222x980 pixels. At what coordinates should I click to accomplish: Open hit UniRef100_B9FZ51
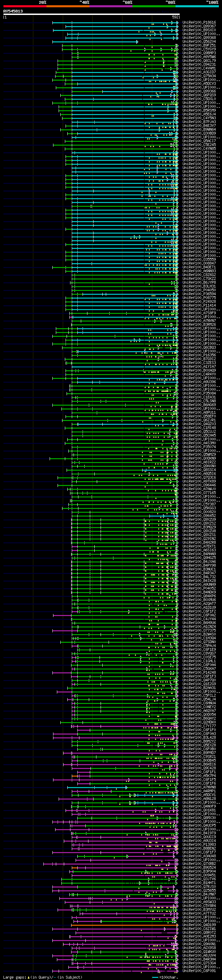click(x=199, y=45)
